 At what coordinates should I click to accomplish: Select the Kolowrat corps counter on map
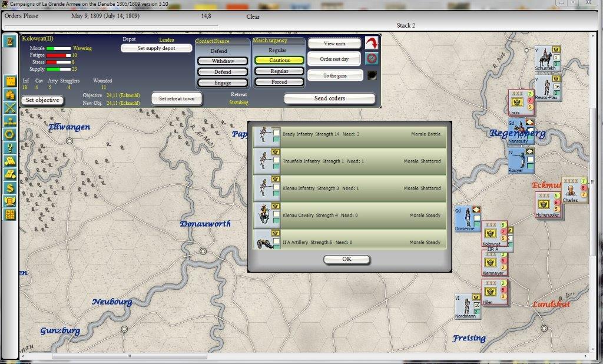(495, 234)
